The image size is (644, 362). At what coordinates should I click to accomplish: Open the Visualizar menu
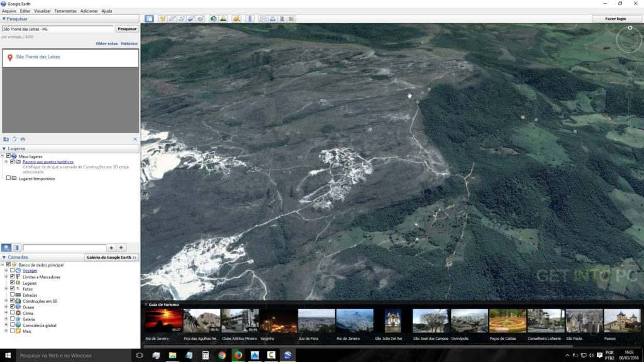[x=42, y=11]
